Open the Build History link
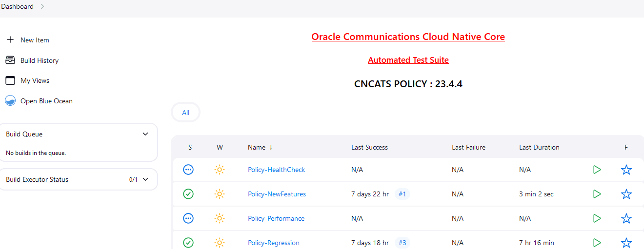Image resolution: width=644 pixels, height=249 pixels. pyautogui.click(x=40, y=60)
